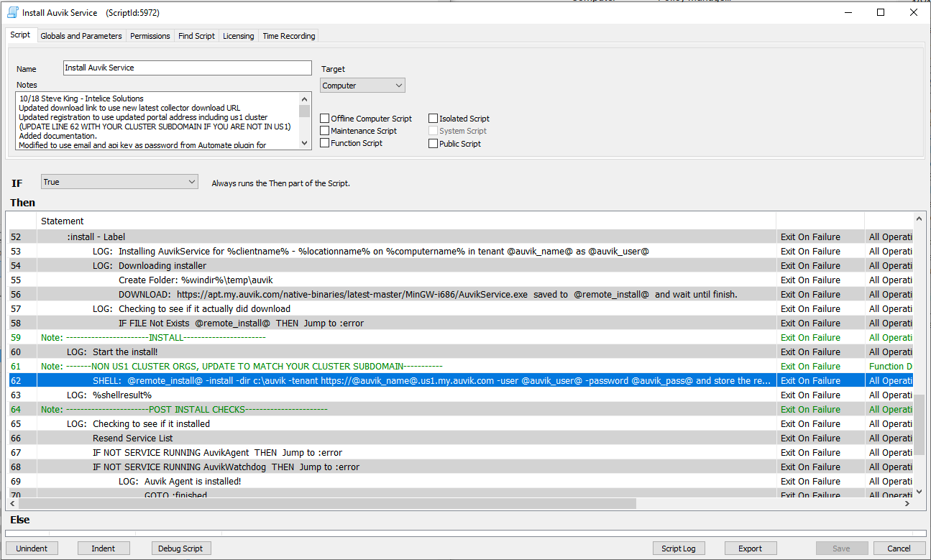Click horizontal scrollbar right arrow in statement list
Image resolution: width=931 pixels, height=560 pixels.
pos(907,504)
